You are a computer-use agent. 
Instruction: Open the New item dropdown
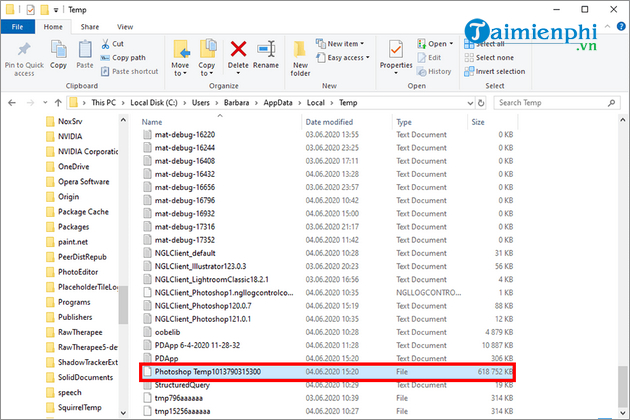tap(340, 43)
